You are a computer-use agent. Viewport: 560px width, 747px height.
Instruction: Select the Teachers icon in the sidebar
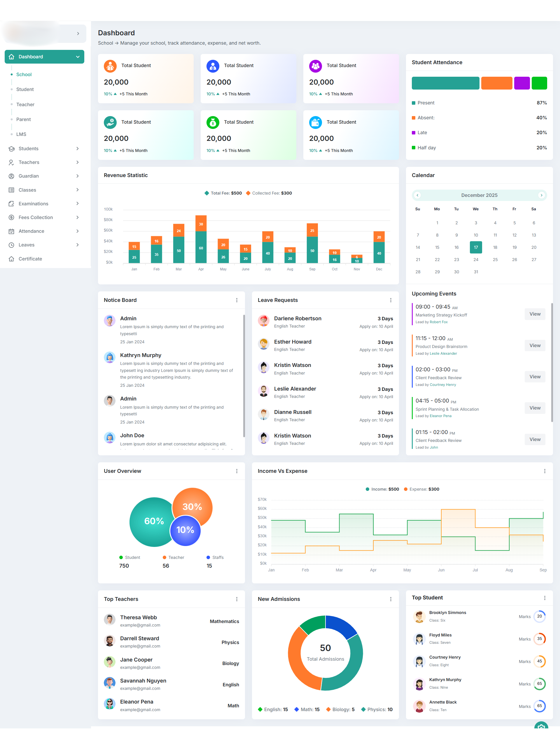[x=11, y=162]
